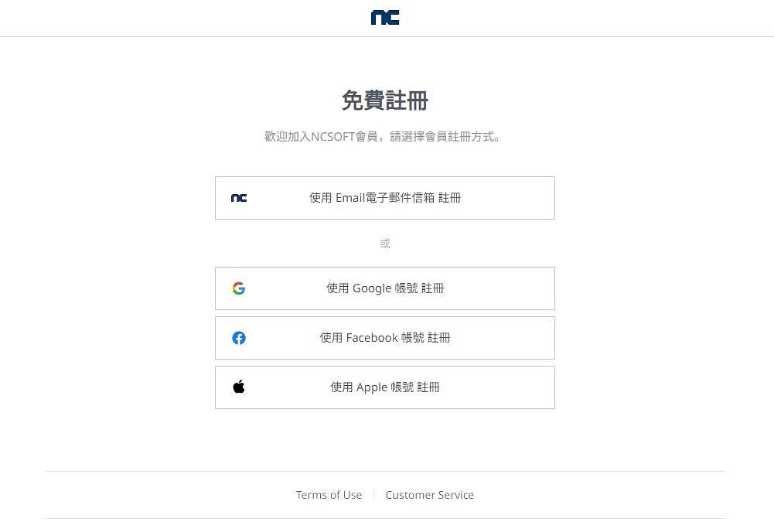Click the NCSOFT welcome message text
The width and height of the screenshot is (774, 532).
click(384, 136)
